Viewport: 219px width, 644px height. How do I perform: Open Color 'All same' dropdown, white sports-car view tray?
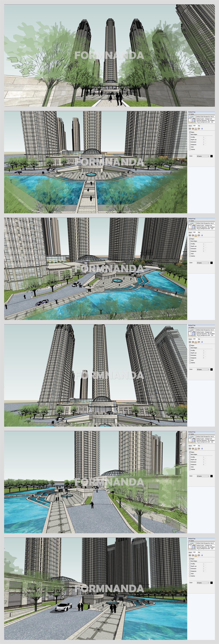[x=203, y=583]
